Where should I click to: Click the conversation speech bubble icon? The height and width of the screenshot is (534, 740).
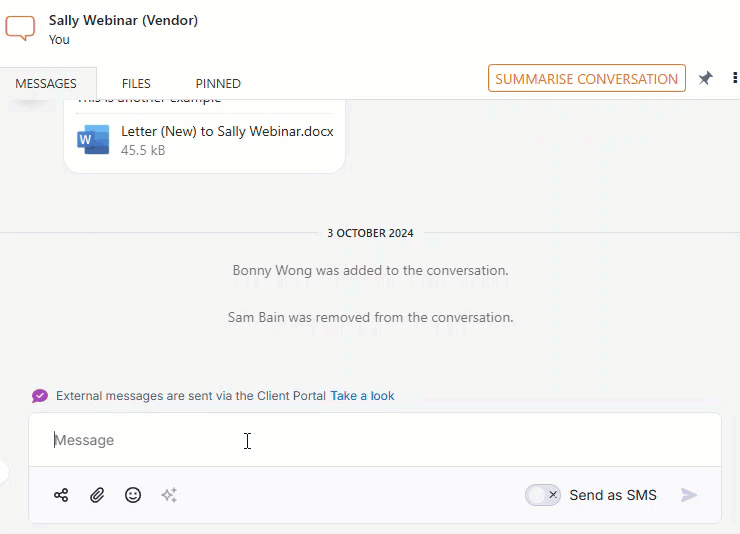click(20, 28)
